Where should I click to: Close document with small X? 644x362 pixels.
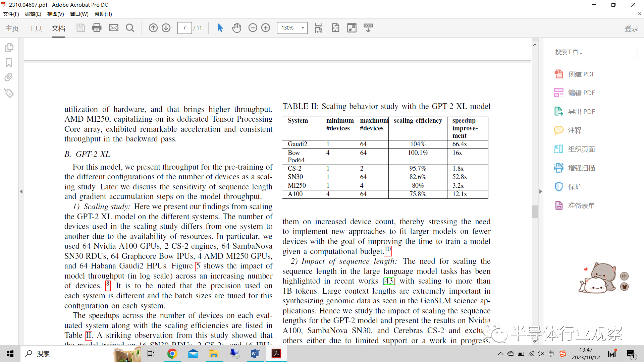(639, 14)
